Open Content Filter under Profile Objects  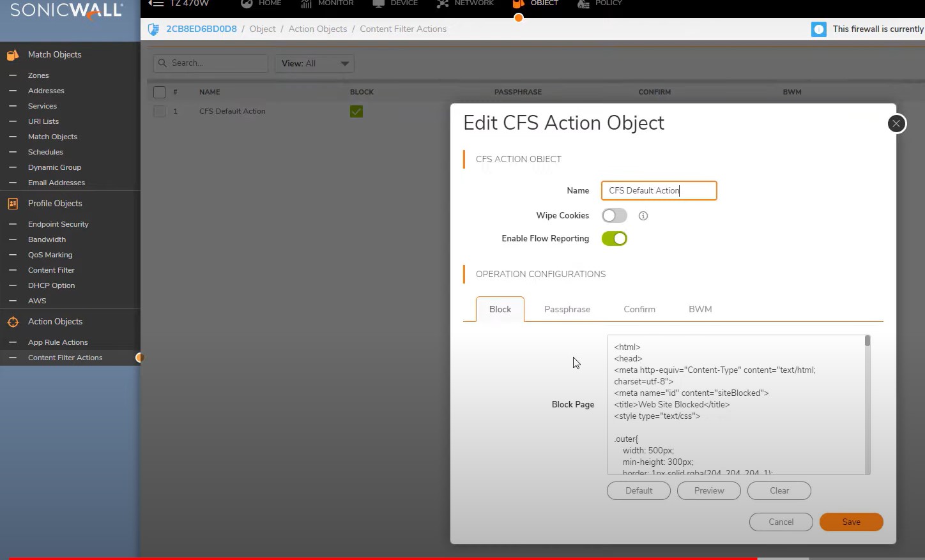[x=51, y=270]
